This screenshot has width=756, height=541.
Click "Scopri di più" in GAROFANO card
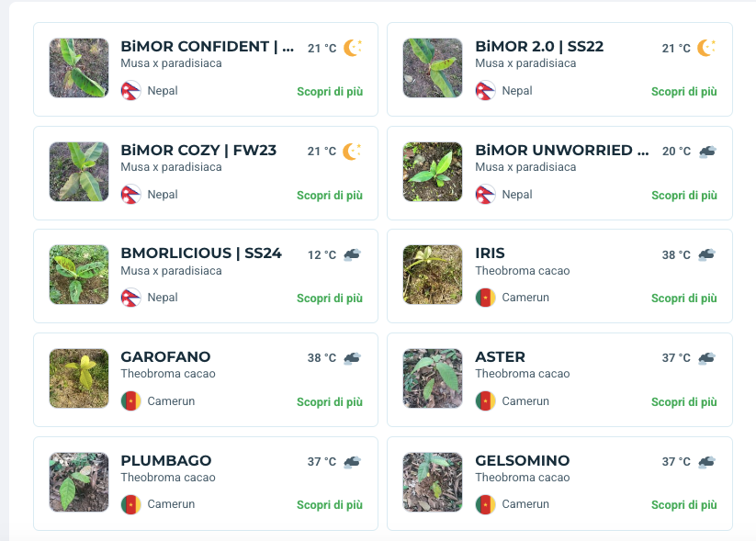click(330, 402)
